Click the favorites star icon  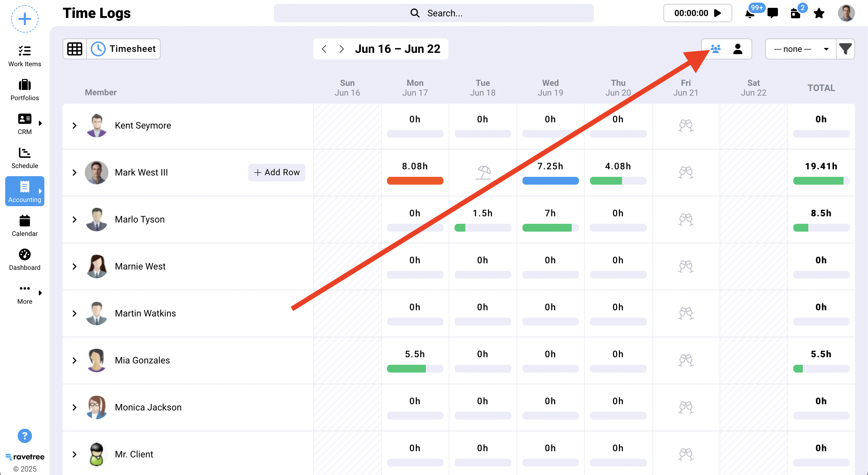pyautogui.click(x=819, y=13)
